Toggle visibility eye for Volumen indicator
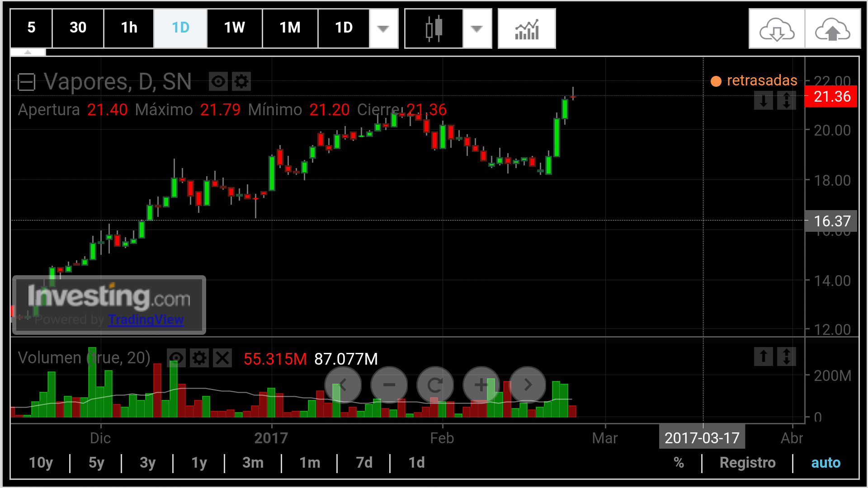The height and width of the screenshot is (488, 868). (x=176, y=358)
